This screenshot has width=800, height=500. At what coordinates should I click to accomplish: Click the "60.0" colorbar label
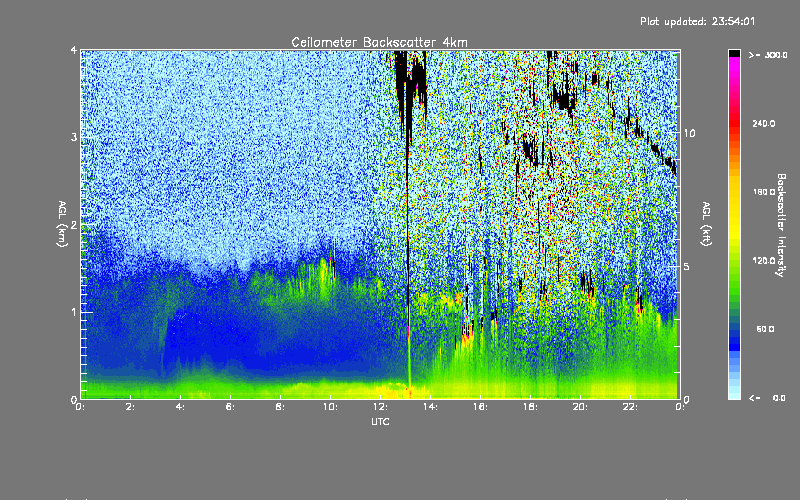[765, 329]
